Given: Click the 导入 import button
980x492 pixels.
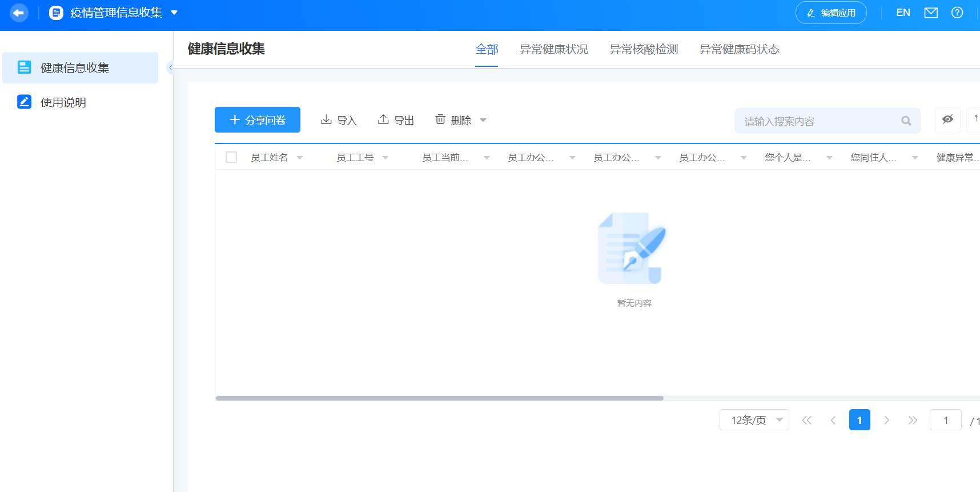Looking at the screenshot, I should (x=339, y=120).
